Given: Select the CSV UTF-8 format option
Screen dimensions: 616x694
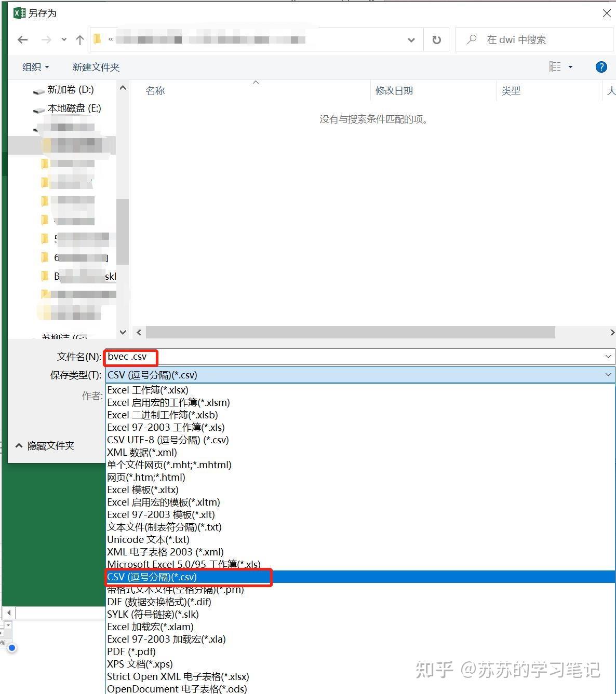Looking at the screenshot, I should tap(168, 440).
